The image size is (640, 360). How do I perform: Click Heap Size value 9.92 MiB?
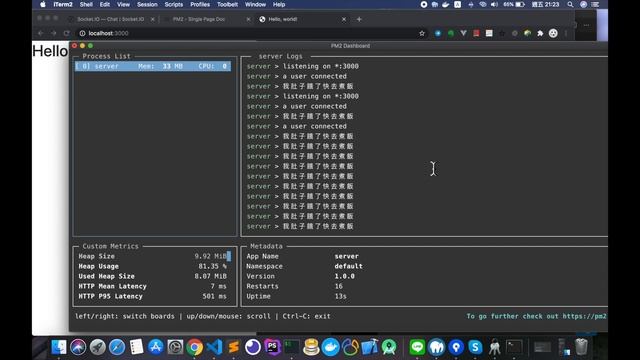click(210, 256)
